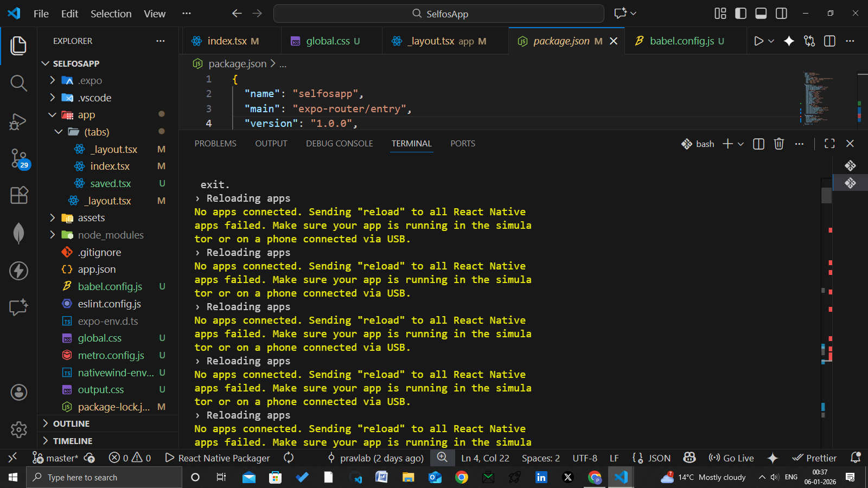Open Manage settings gear icon
This screenshot has height=488, width=868.
(x=18, y=429)
